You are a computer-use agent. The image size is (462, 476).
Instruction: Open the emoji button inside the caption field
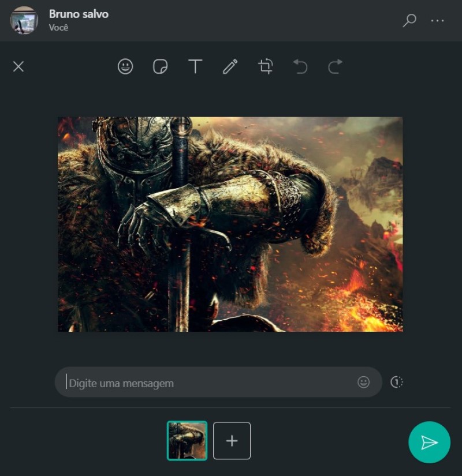tap(363, 382)
